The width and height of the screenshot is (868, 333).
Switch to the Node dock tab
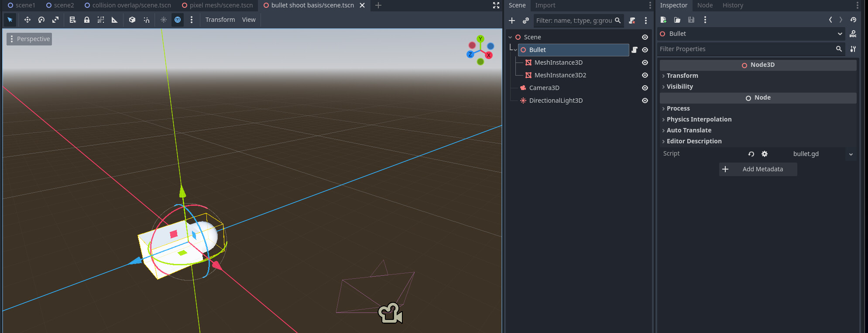point(705,5)
